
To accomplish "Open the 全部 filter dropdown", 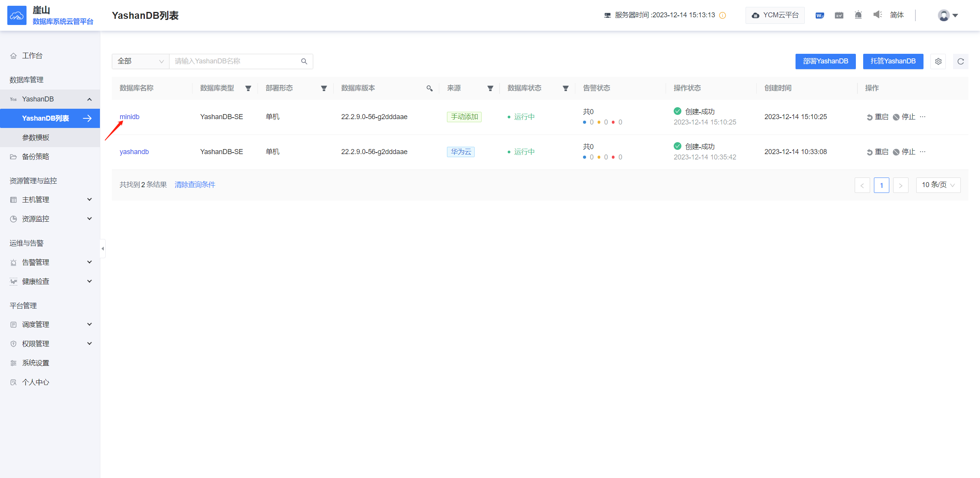I will [x=140, y=61].
